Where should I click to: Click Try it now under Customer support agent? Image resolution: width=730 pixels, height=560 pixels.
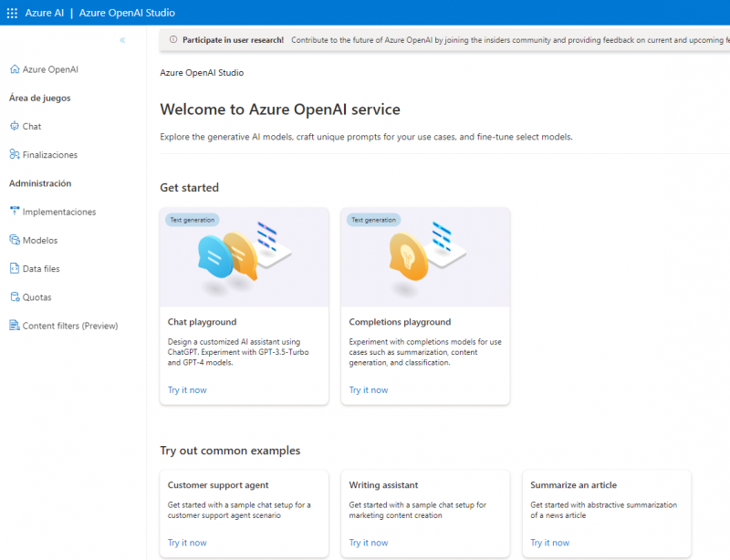click(187, 543)
